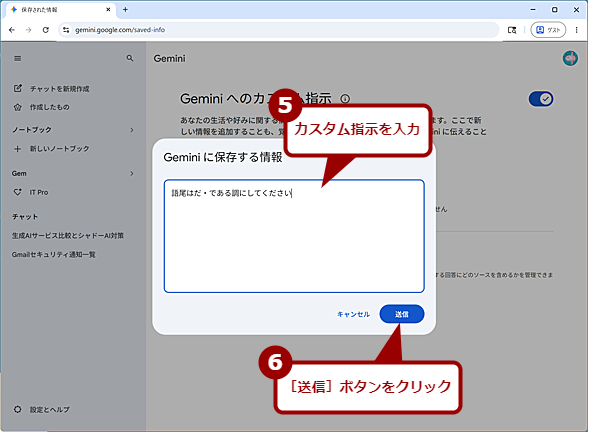Image resolution: width=589 pixels, height=433 pixels.
Task: Add a new notebook with plus item
Action: 51,149
